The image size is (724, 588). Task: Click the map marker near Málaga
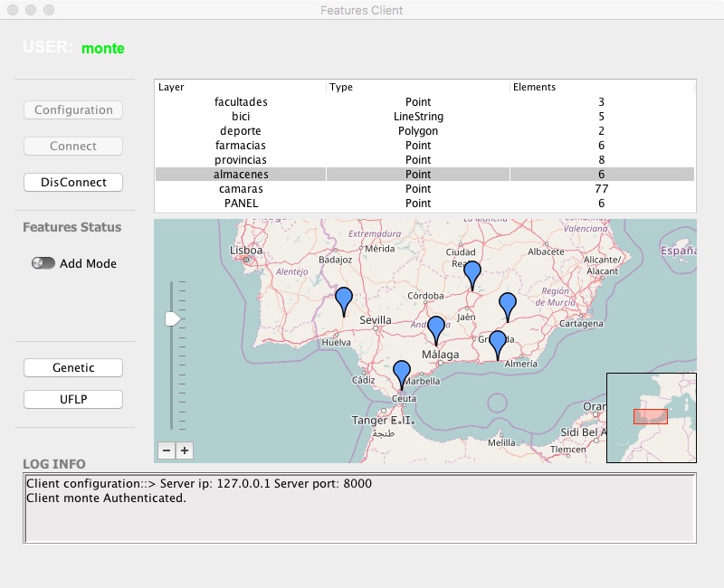click(x=437, y=324)
